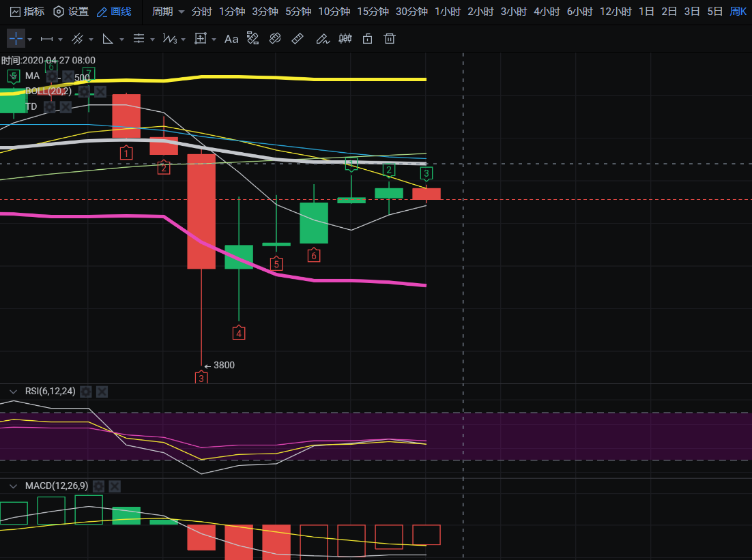Open MACD(12,26,9) settings gear

click(x=98, y=486)
